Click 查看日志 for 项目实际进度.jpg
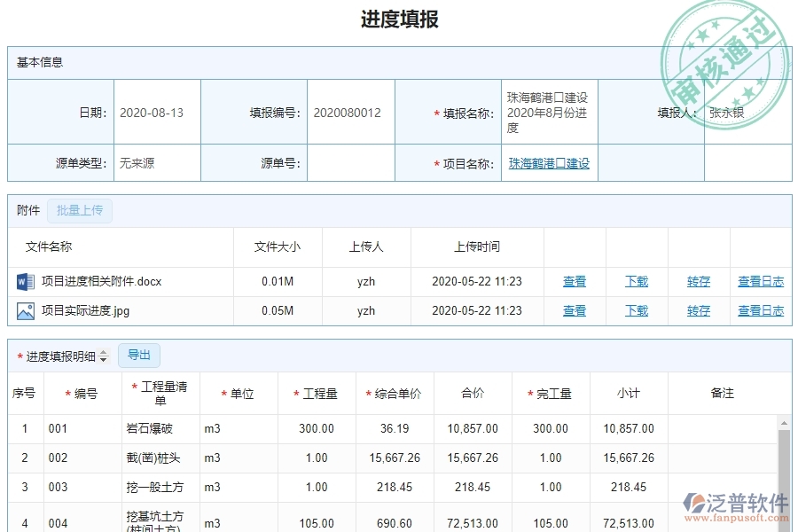This screenshot has width=798, height=532. [761, 310]
